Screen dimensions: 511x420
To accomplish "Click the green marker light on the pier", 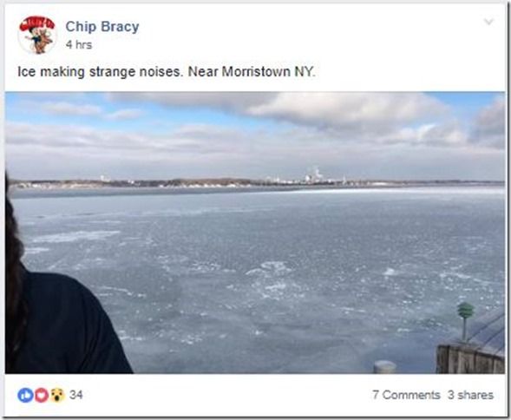I will [x=465, y=311].
